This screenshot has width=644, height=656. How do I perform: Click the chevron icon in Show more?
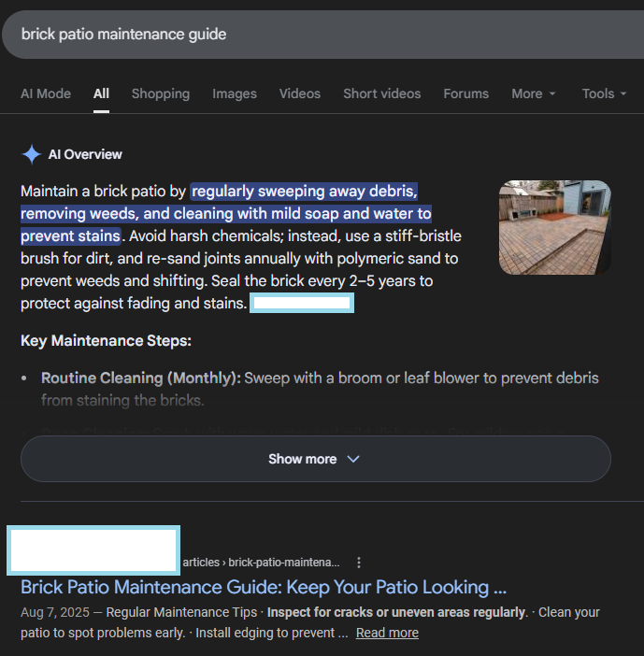coord(353,459)
